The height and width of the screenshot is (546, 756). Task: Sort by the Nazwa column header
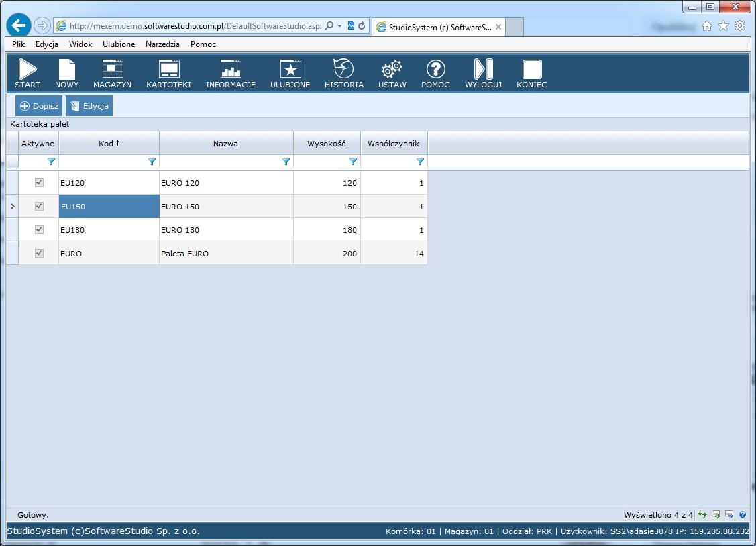226,143
